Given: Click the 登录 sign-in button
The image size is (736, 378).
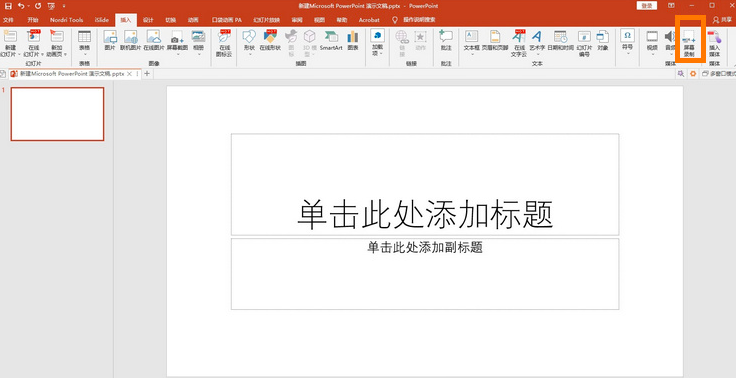Looking at the screenshot, I should 647,6.
